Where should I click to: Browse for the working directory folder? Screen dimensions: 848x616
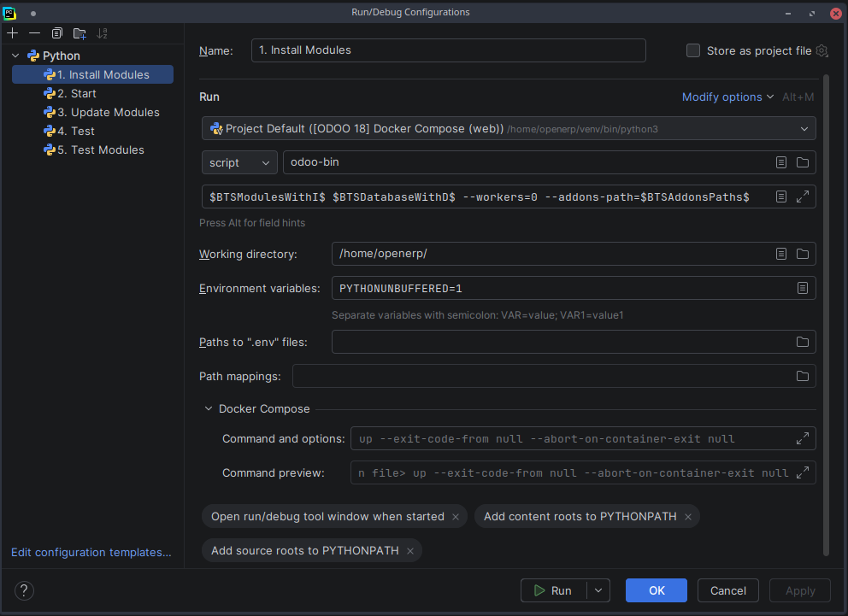click(803, 254)
